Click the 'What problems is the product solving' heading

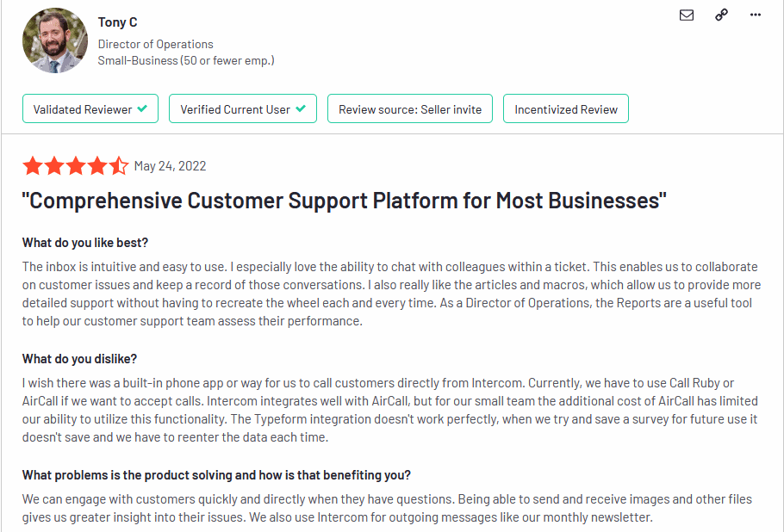click(216, 475)
